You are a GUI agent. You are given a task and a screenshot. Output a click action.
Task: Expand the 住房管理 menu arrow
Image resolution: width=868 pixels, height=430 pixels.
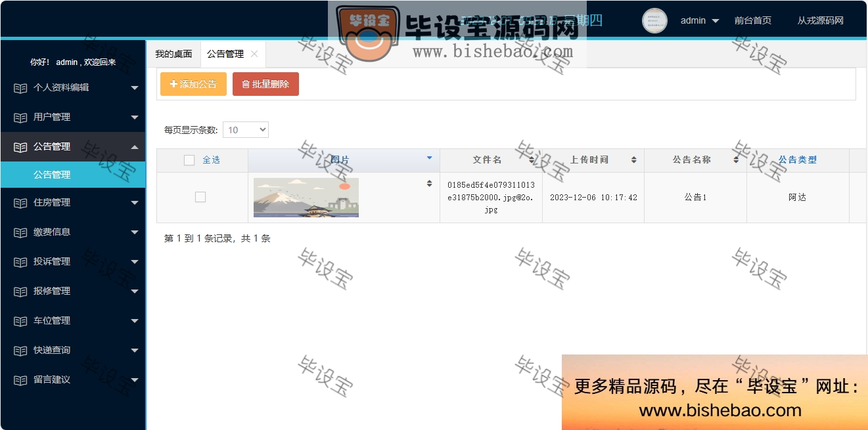[135, 203]
